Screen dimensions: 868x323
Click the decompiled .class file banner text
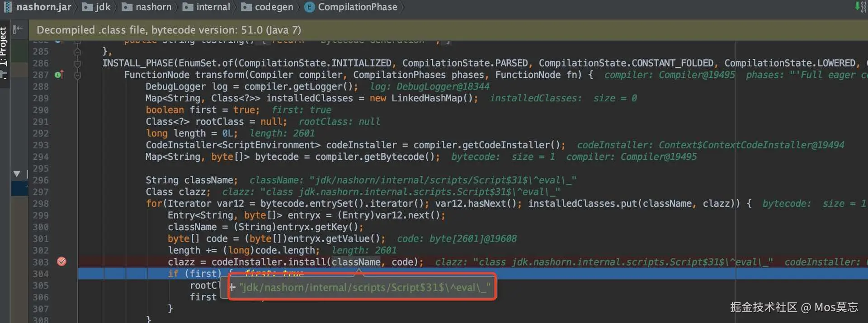tap(169, 30)
